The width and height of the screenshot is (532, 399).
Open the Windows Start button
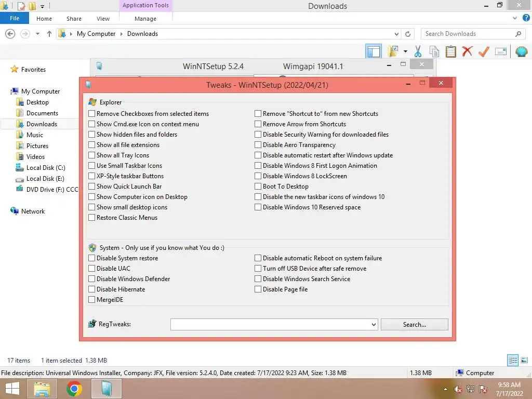click(12, 389)
